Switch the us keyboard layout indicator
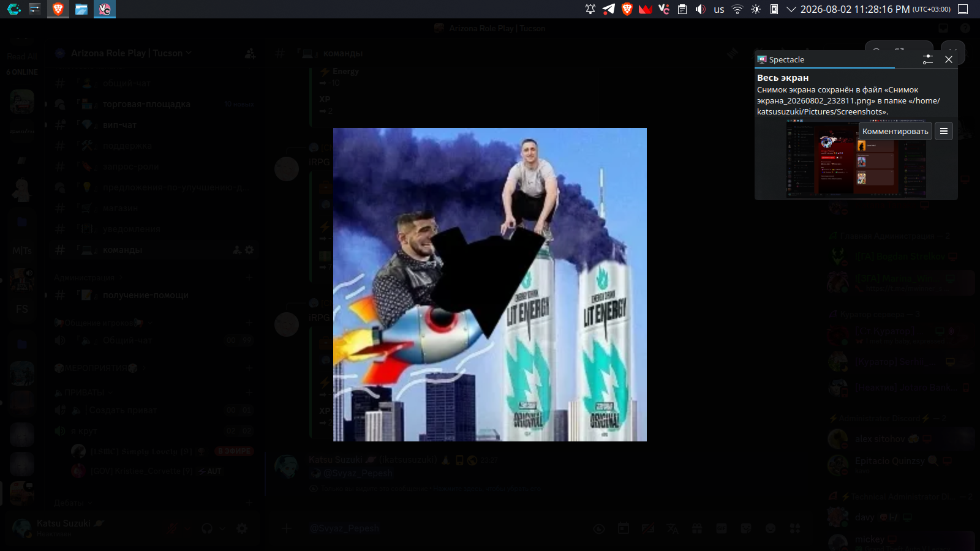 (719, 9)
